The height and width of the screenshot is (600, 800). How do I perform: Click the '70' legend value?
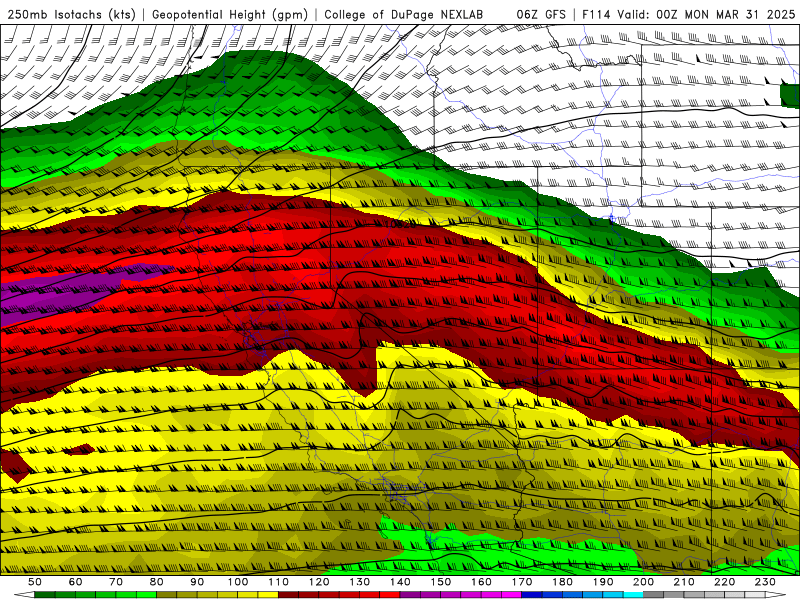click(116, 582)
